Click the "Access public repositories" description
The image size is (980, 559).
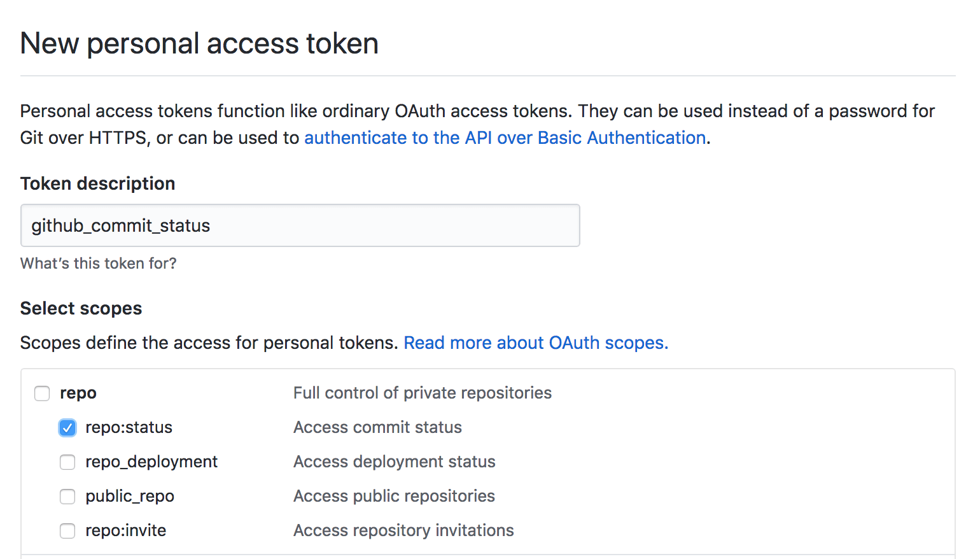point(394,496)
